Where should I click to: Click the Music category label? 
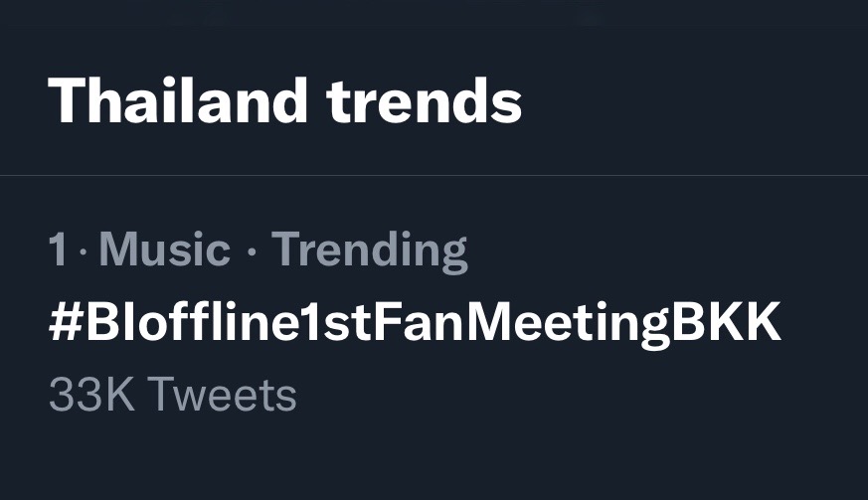(x=164, y=250)
